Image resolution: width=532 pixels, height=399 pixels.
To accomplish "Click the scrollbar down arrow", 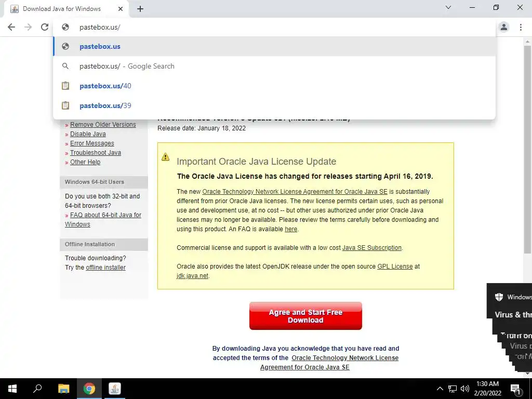I will (x=527, y=374).
